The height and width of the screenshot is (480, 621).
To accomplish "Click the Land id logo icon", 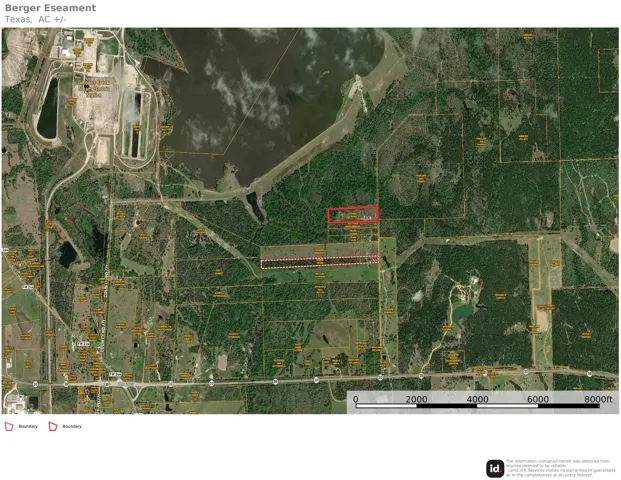I will pos(495,469).
